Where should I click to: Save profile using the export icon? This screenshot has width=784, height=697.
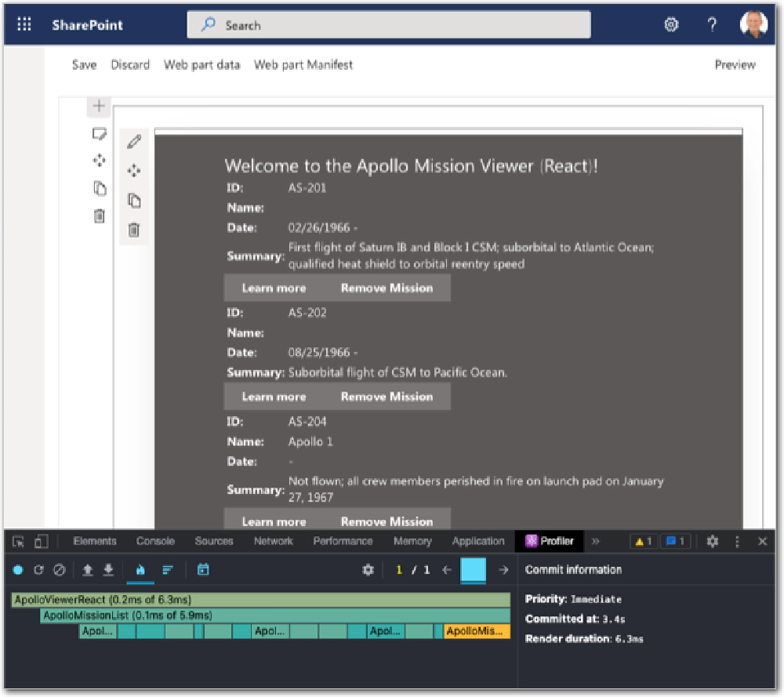point(107,570)
